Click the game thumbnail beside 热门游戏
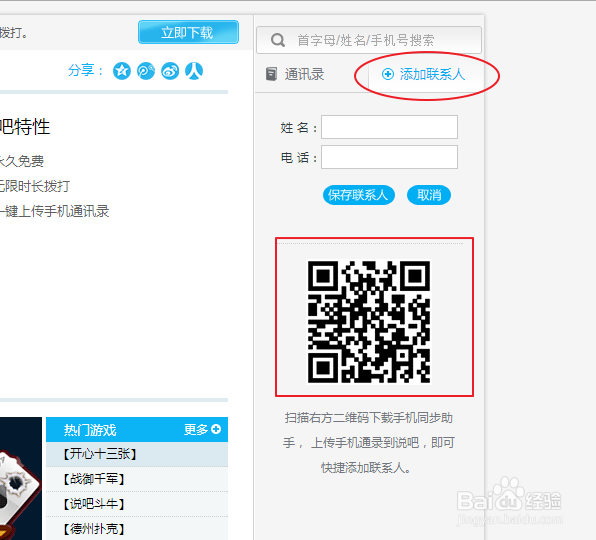596x540 pixels. tap(21, 478)
